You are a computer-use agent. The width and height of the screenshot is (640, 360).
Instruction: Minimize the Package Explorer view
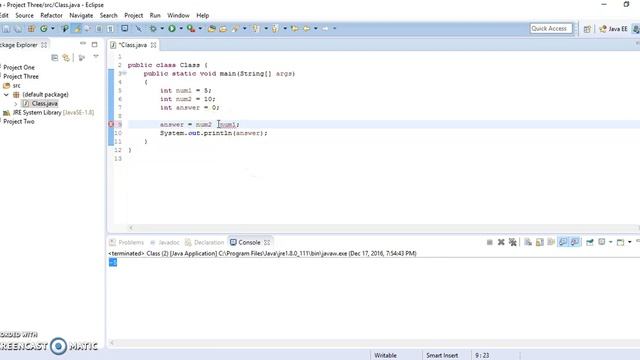(83, 43)
